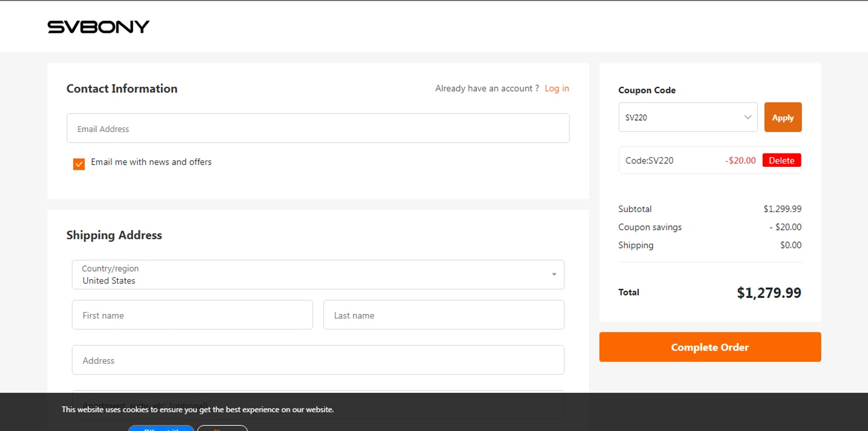Screen dimensions: 868x431
Task: Click the Contact Information heading
Action: coord(122,89)
